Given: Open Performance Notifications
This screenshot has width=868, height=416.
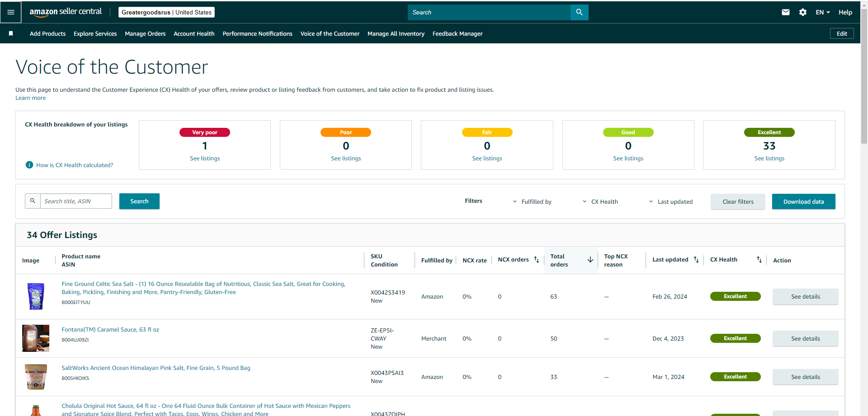Looking at the screenshot, I should click(257, 33).
